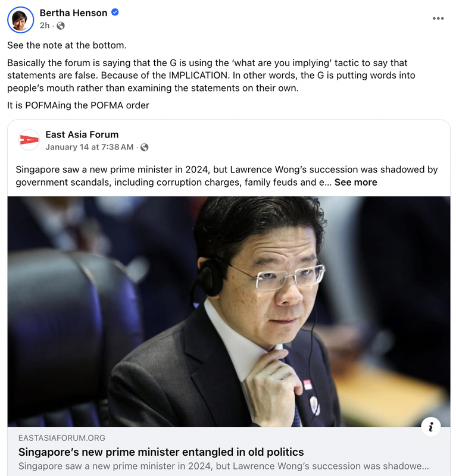
Task: Expand the shared post with See more
Action: [x=356, y=182]
